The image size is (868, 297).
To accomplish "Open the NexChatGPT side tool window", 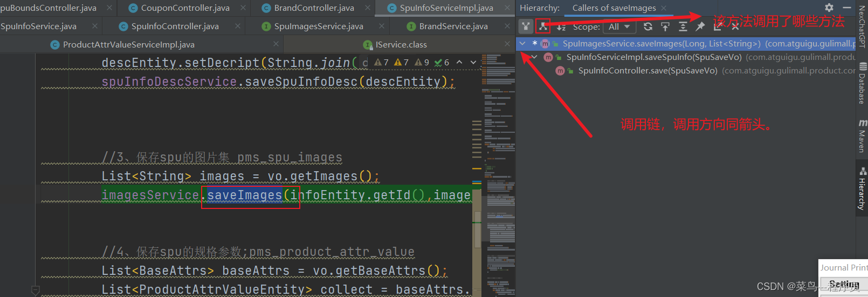I will coord(862,27).
